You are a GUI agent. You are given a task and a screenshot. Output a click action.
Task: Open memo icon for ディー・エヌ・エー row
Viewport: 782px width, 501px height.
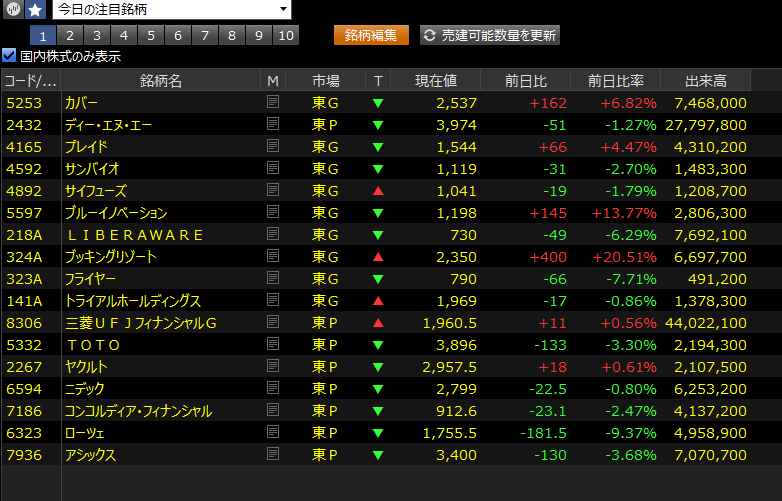(273, 124)
